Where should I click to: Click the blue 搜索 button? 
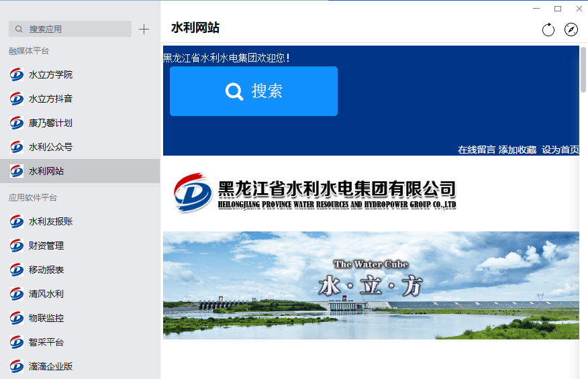tap(254, 91)
